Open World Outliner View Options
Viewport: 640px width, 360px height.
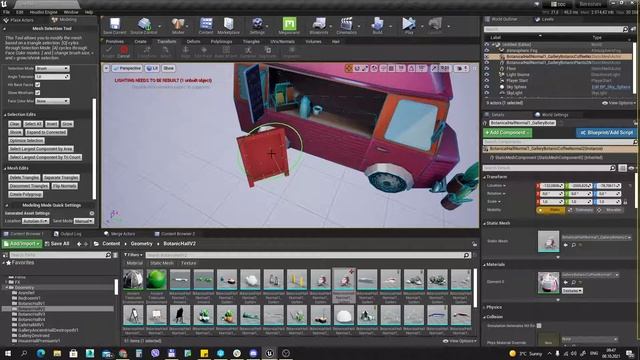pos(618,103)
